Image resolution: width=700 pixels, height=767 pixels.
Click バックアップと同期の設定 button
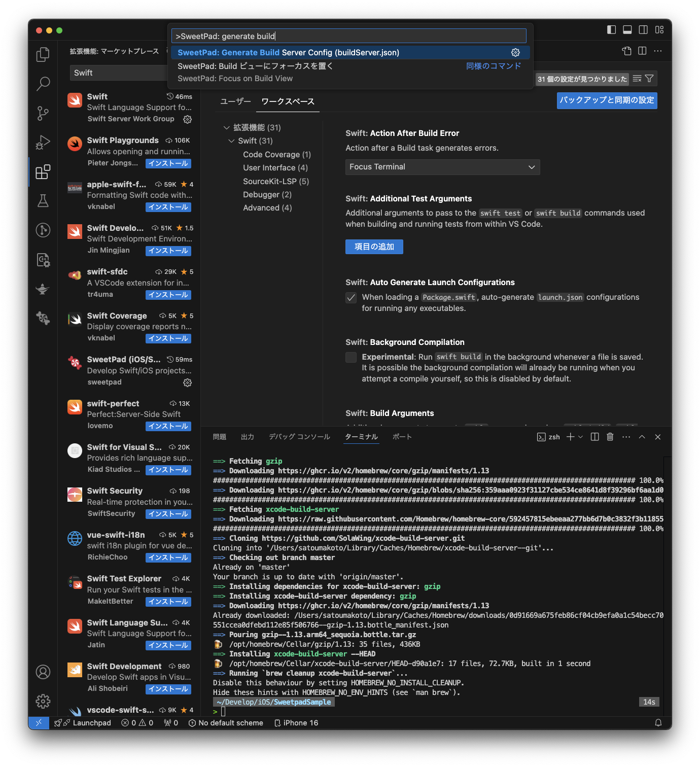pos(607,100)
